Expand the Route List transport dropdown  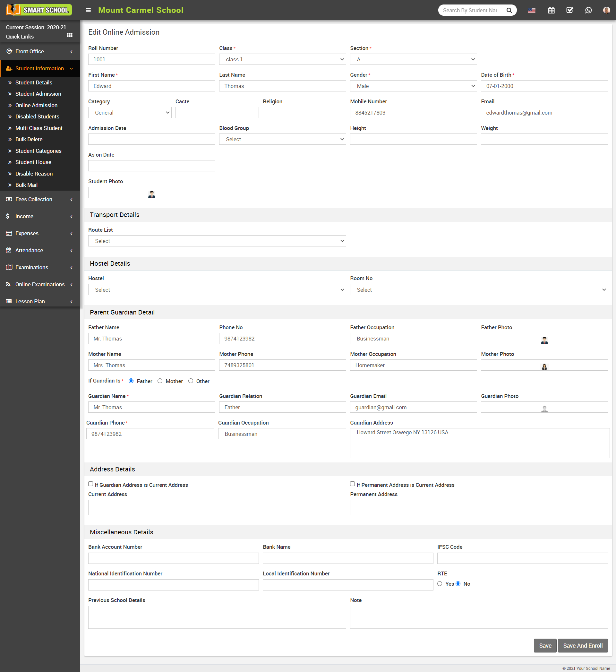click(x=217, y=241)
